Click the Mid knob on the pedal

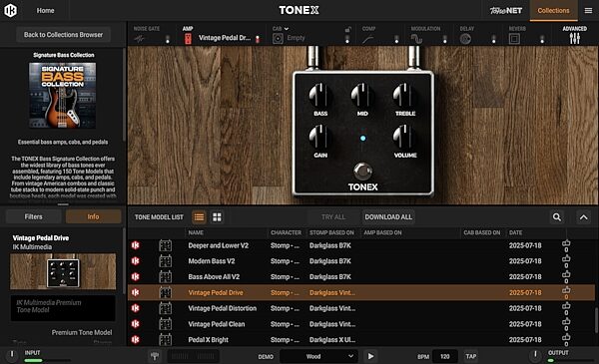click(x=362, y=96)
